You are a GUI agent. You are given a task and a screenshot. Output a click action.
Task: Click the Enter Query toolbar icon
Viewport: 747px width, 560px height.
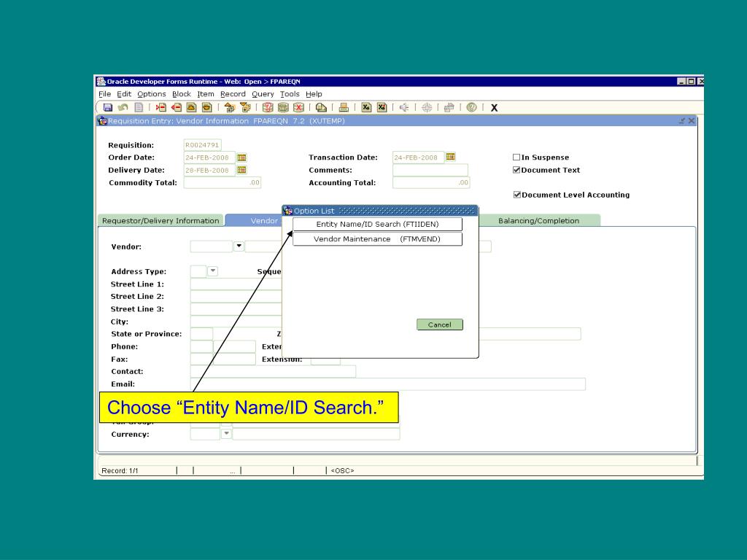click(268, 108)
